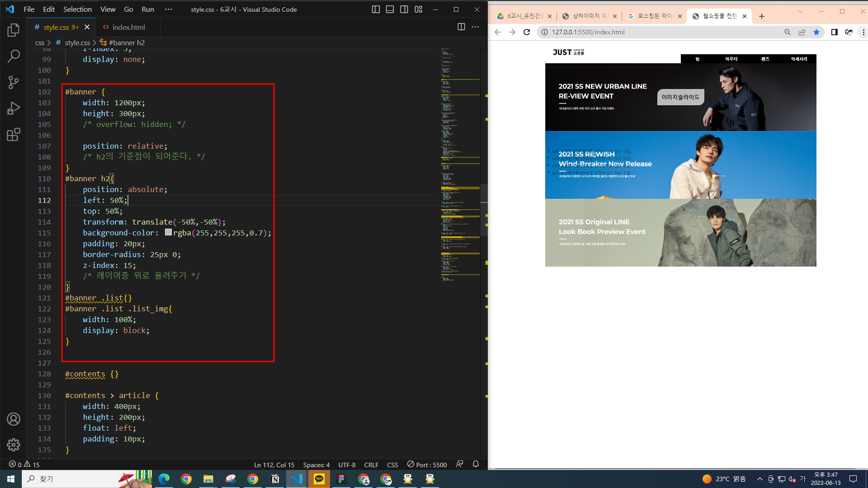The width and height of the screenshot is (868, 488).
Task: Toggle the bottom Panel layout button
Action: [390, 9]
